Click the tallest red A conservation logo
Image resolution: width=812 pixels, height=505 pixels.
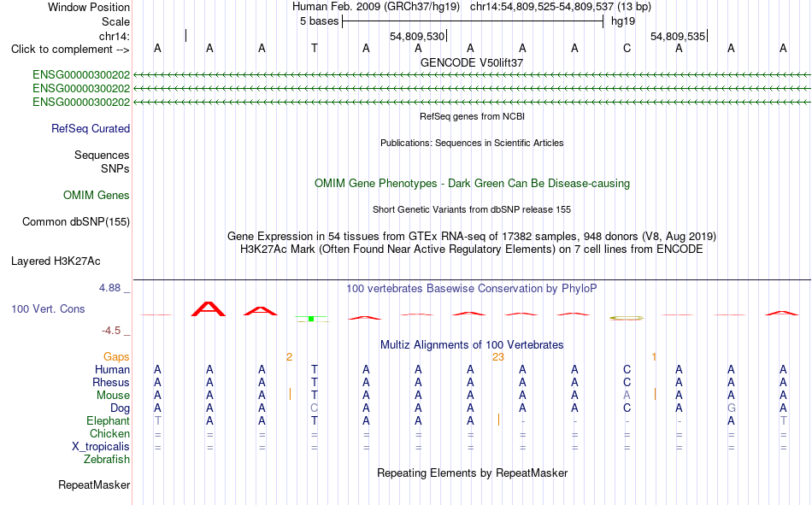click(x=209, y=308)
